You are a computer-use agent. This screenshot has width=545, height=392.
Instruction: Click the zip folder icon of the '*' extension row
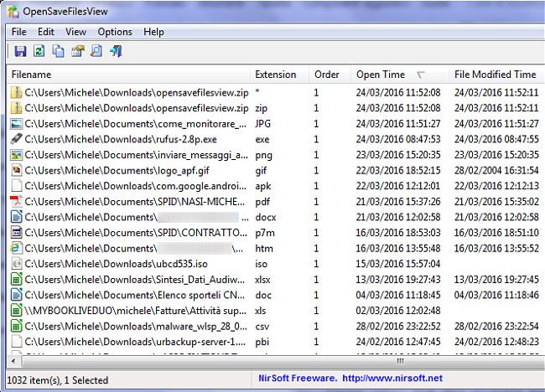point(16,93)
